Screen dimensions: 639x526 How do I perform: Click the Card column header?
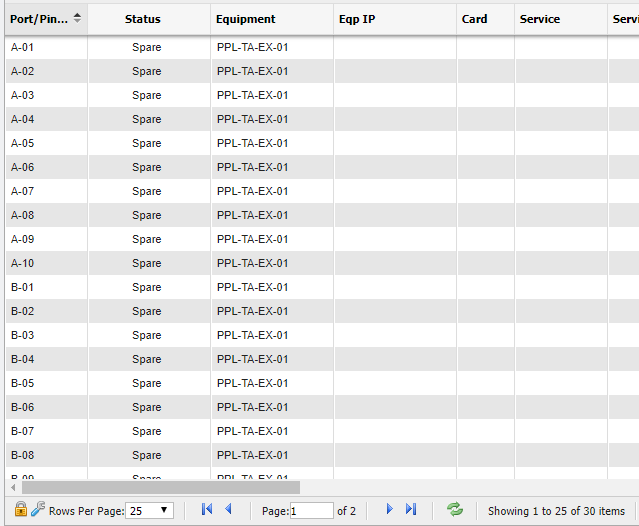[475, 19]
